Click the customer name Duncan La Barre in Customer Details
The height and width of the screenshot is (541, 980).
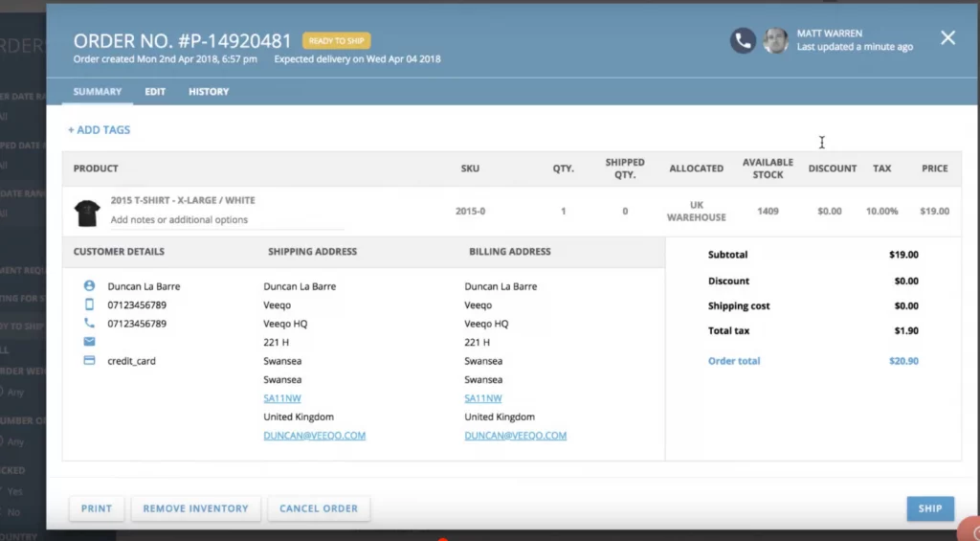tap(144, 286)
